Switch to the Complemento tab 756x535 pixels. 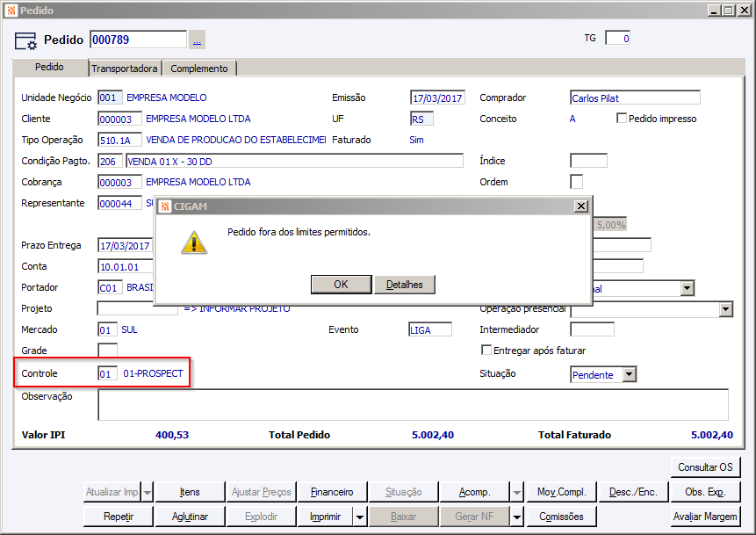pos(199,69)
